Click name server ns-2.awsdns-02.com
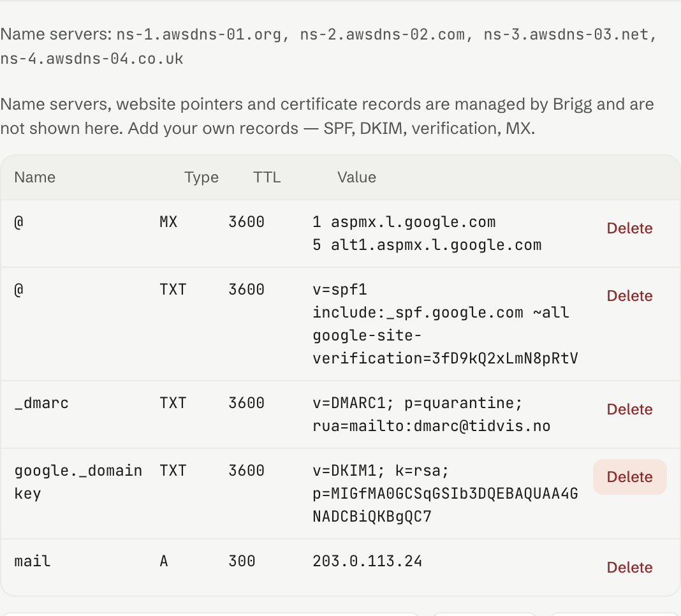 (x=382, y=34)
